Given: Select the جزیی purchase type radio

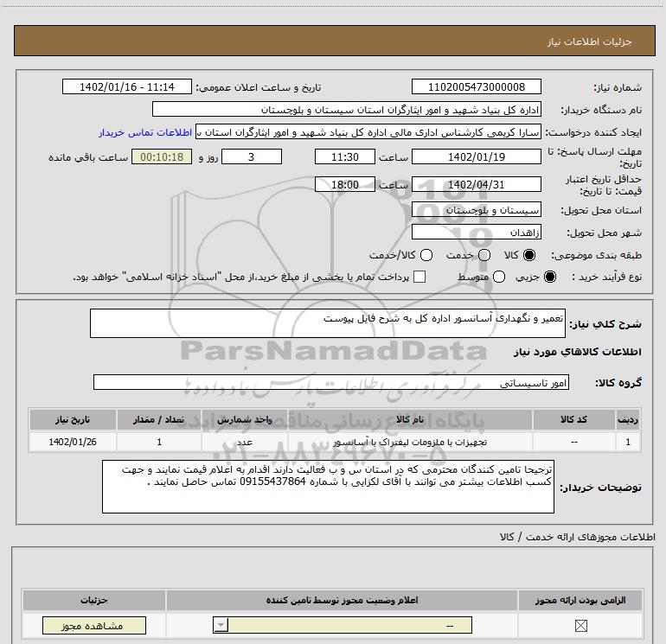Looking at the screenshot, I should [549, 277].
